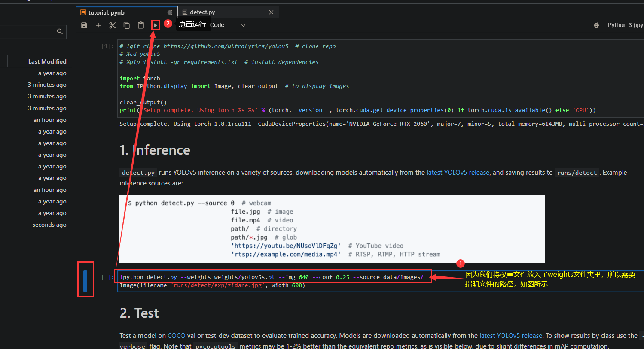Click the import torch code line
The height and width of the screenshot is (349, 644).
click(140, 78)
